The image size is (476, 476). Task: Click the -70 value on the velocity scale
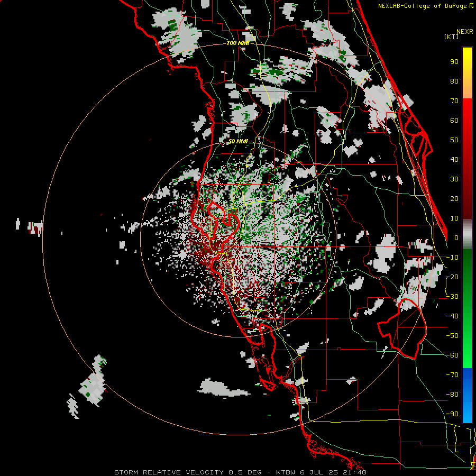pyautogui.click(x=452, y=375)
